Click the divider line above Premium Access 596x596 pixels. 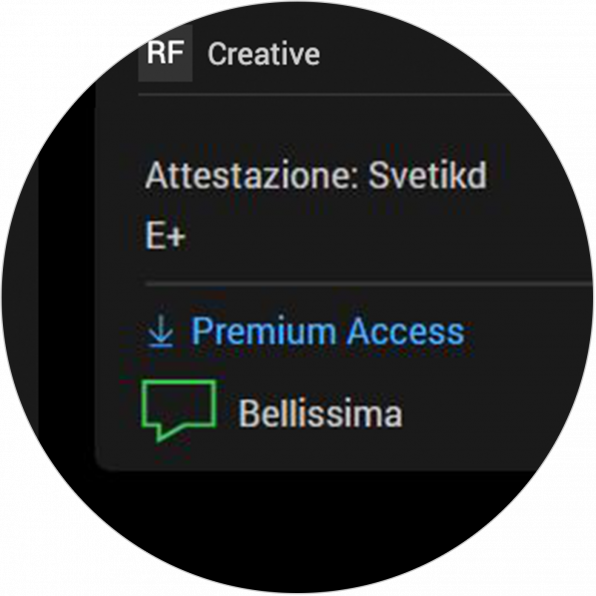coord(369,284)
